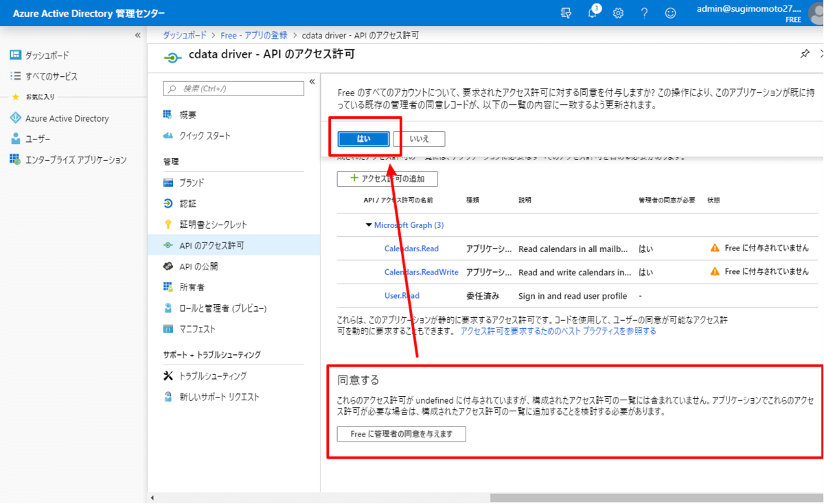Click the Azure Active Directory diamond icon
The image size is (824, 504).
15,118
